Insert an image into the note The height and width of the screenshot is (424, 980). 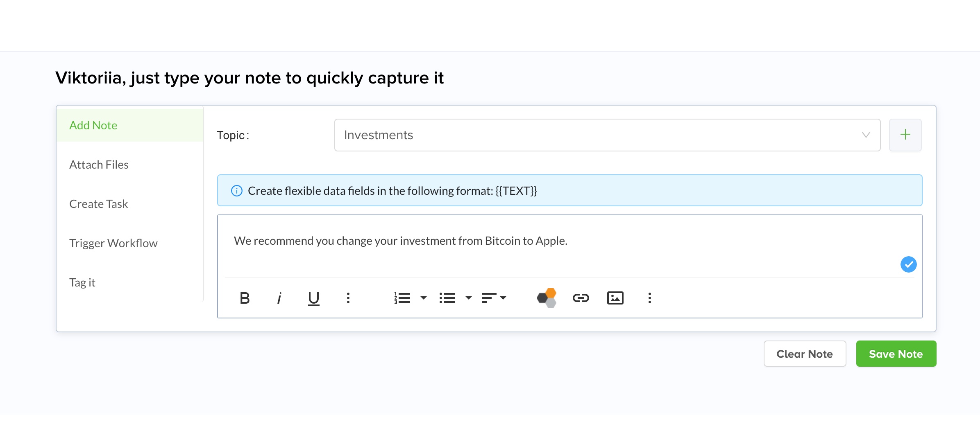[x=615, y=298]
